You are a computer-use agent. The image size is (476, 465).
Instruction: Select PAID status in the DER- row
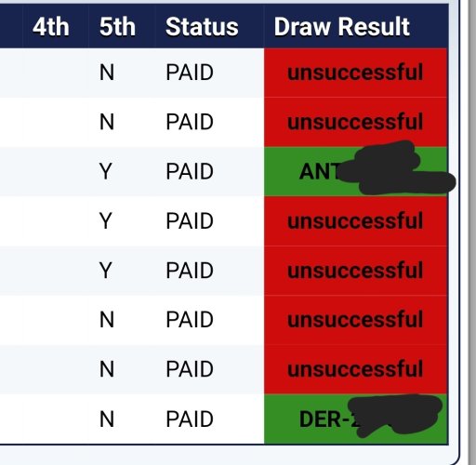(x=190, y=419)
